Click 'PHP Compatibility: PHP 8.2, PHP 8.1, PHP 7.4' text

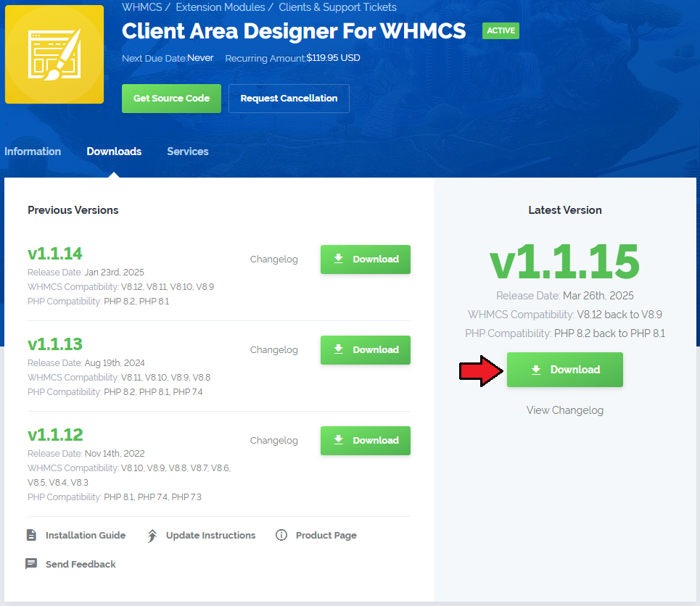115,392
